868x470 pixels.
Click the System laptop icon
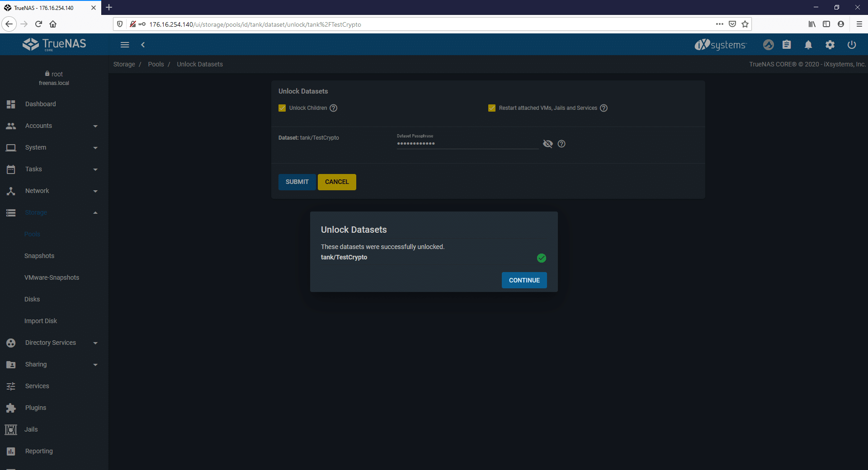pos(11,148)
